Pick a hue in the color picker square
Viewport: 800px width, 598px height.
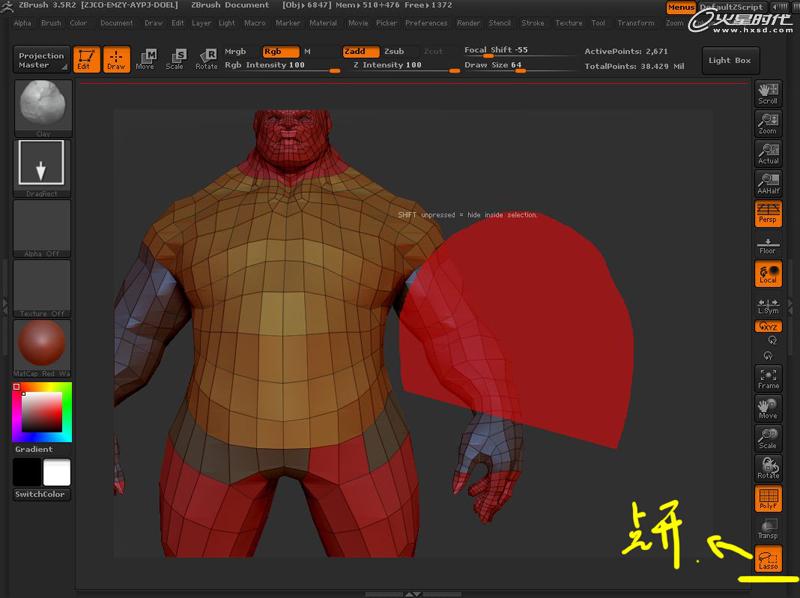coord(42,412)
